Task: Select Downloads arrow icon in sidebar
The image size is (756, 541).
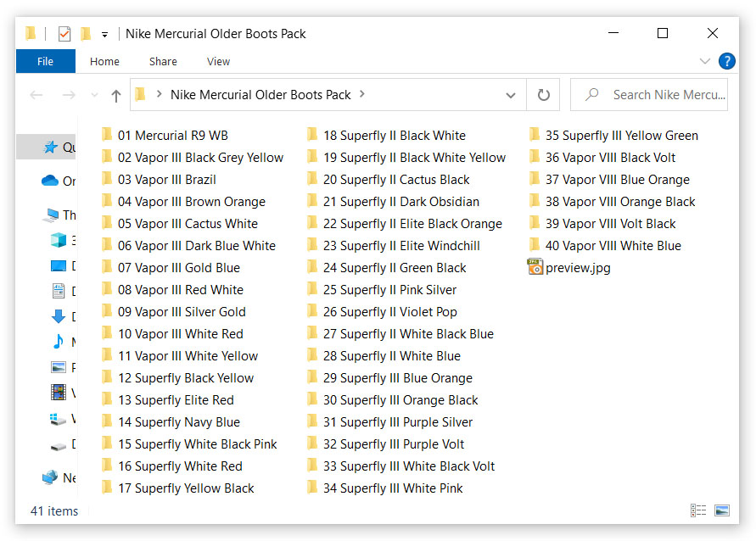Action: (59, 316)
